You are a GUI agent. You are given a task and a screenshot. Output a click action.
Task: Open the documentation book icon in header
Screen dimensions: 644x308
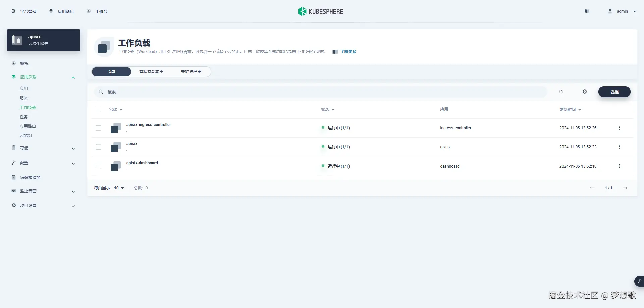(587, 11)
